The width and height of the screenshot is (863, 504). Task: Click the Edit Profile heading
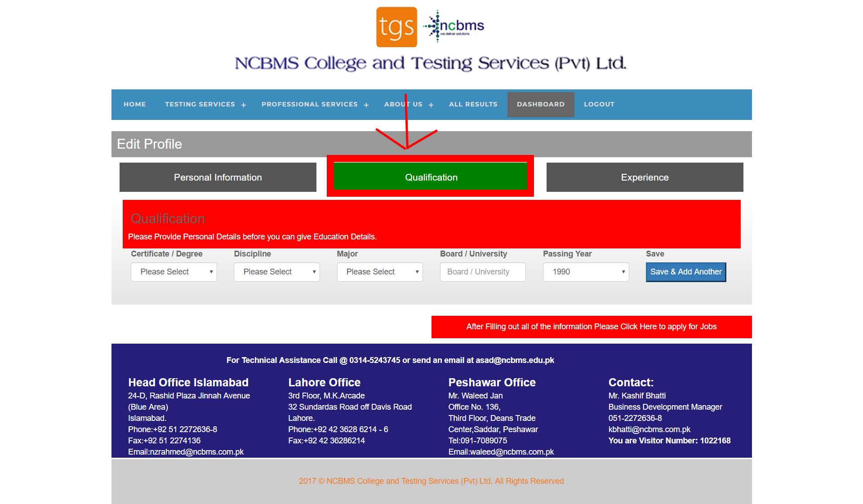[x=149, y=144]
